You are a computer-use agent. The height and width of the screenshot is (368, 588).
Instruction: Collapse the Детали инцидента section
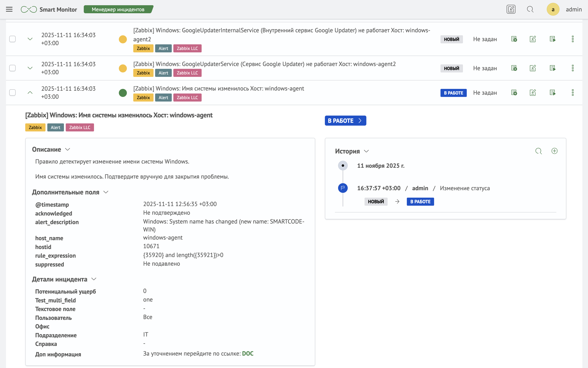point(94,279)
